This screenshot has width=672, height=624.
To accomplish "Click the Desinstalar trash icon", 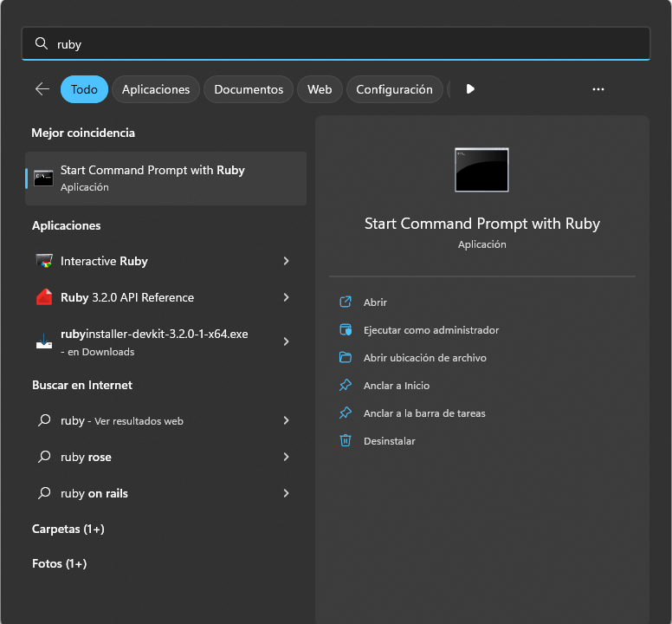I will tap(346, 441).
